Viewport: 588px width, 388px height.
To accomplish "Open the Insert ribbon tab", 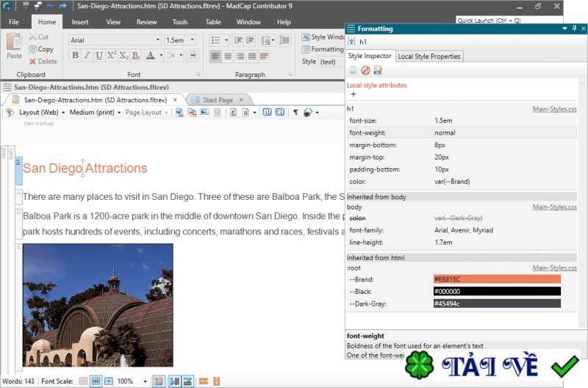I will [81, 22].
